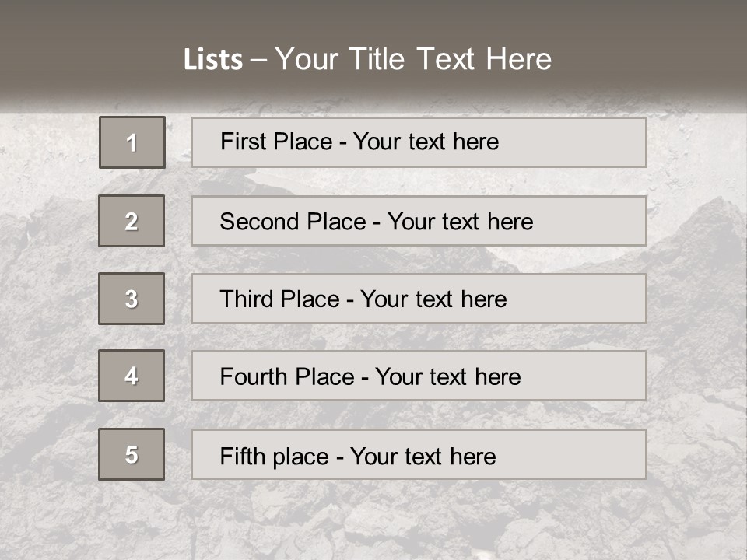Click the slide title text
The width and height of the screenshot is (747, 560).
click(x=367, y=59)
